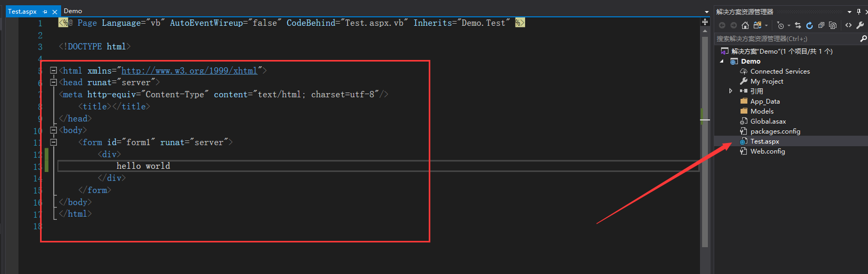The image size is (868, 274).
Task: Click the Home icon in Solution Explorer
Action: click(x=745, y=25)
